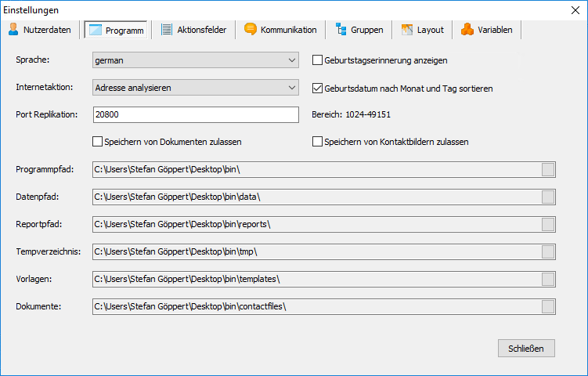Viewport: 588px width, 376px height.
Task: Toggle Speichern von Kontaktbildern zulassen
Action: (318, 142)
